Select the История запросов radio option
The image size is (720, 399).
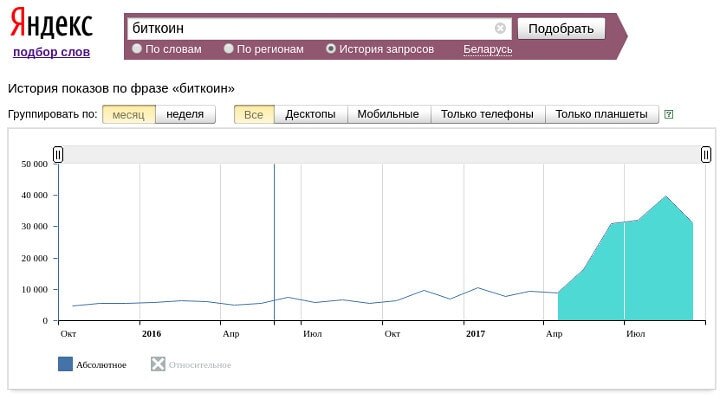(331, 49)
